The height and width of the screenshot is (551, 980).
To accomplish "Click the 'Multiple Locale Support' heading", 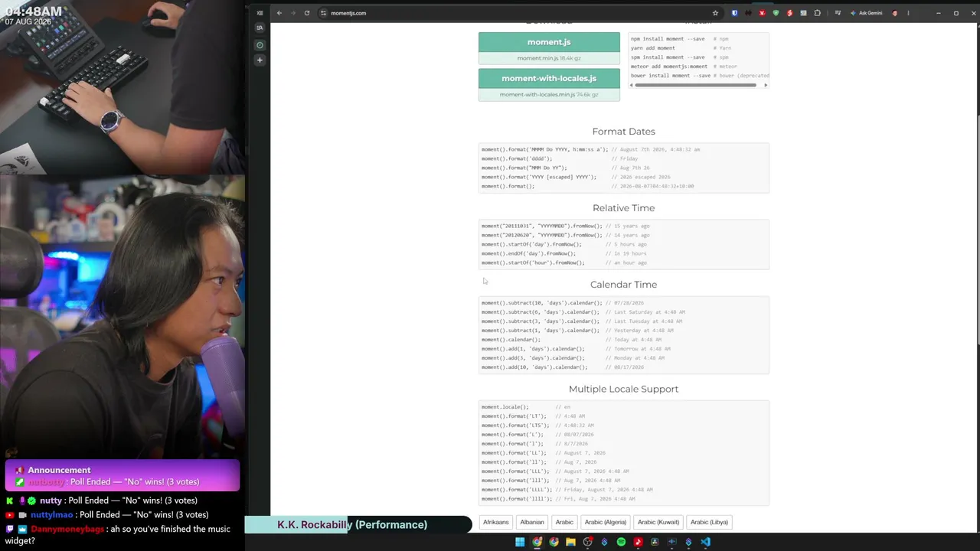I will (623, 389).
